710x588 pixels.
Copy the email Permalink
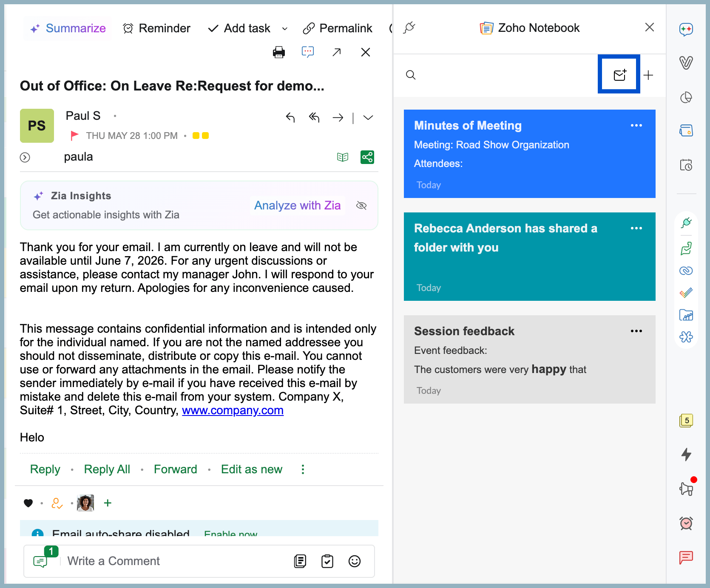[338, 28]
